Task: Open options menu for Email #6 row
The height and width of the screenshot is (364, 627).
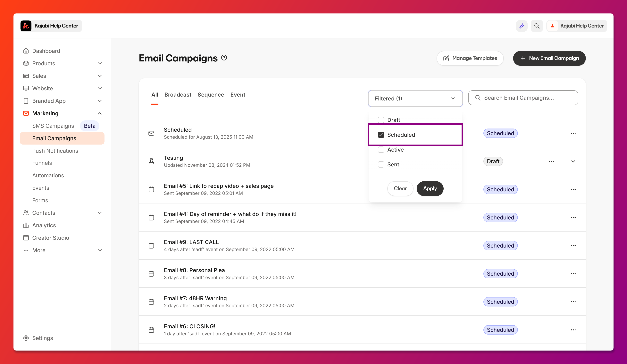Action: (x=573, y=330)
